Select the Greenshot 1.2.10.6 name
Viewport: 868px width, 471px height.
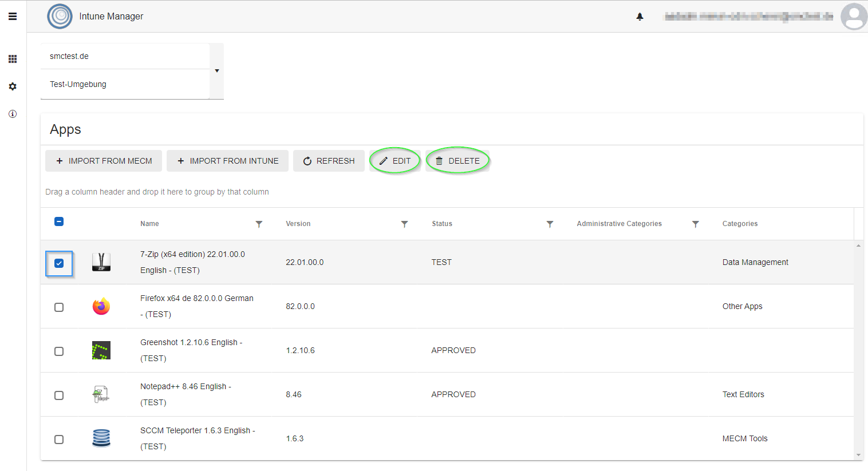[191, 350]
